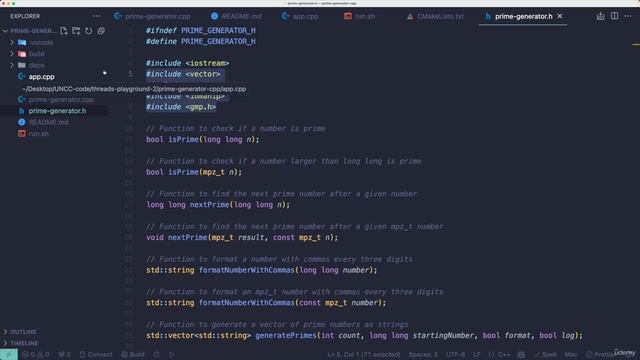Open prime-generator.cpp in the Explorer tree
The image size is (640, 360).
click(x=61, y=100)
